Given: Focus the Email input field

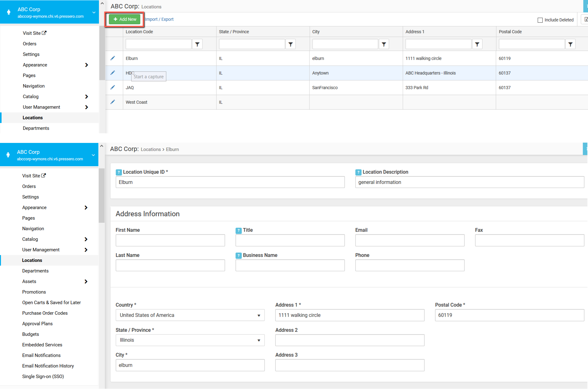Looking at the screenshot, I should click(x=410, y=240).
